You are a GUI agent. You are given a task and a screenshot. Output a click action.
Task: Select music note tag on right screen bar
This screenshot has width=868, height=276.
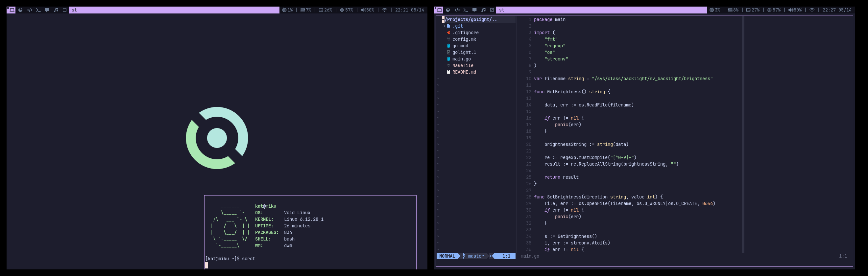click(483, 10)
